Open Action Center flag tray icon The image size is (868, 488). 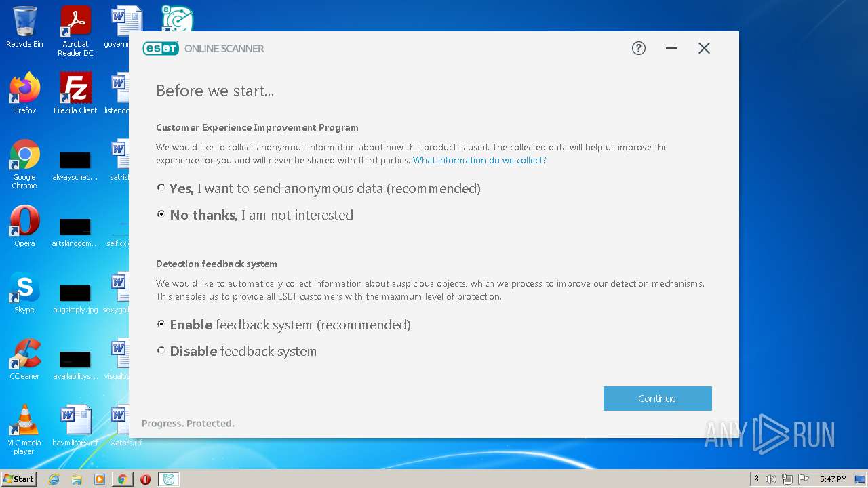[x=804, y=479]
